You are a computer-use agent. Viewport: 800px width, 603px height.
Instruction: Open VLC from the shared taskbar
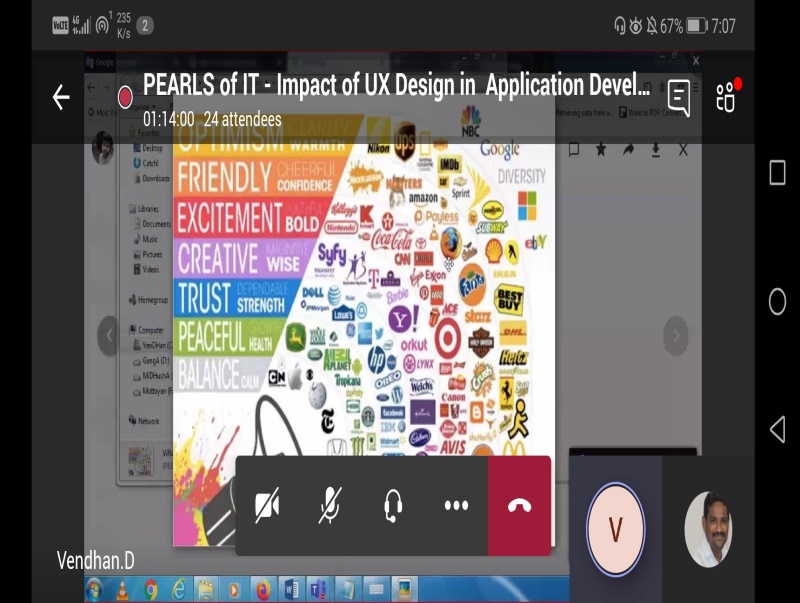click(x=122, y=590)
